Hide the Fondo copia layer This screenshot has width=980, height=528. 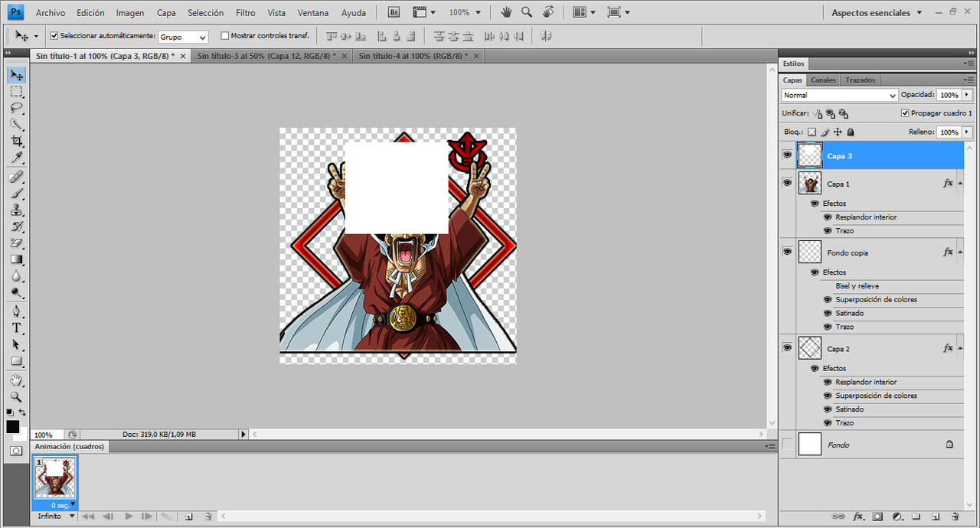[x=787, y=252]
